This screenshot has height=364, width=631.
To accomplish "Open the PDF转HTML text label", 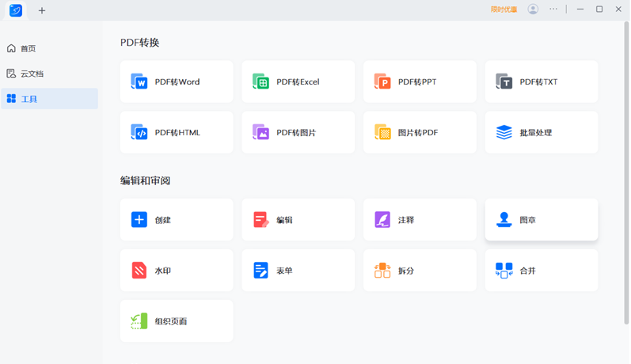I will click(177, 132).
